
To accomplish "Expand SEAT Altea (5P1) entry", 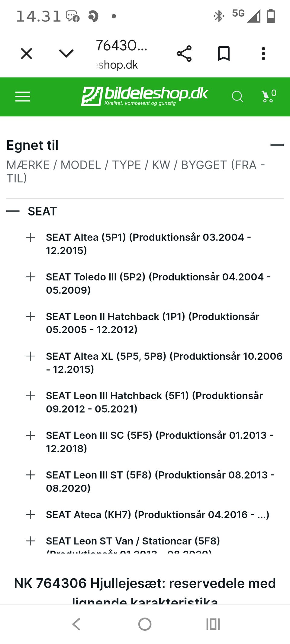I will coord(31,238).
